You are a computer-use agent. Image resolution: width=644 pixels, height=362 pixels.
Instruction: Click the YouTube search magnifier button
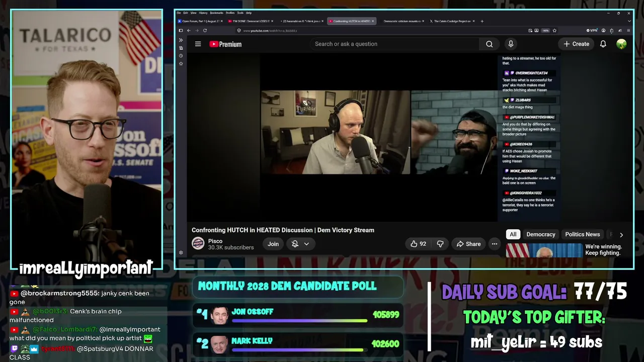(x=489, y=44)
